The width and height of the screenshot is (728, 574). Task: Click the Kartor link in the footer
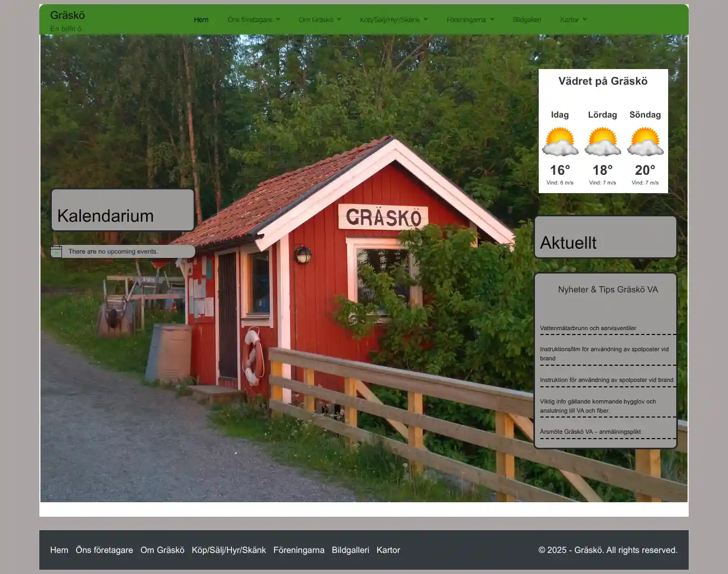pos(388,550)
